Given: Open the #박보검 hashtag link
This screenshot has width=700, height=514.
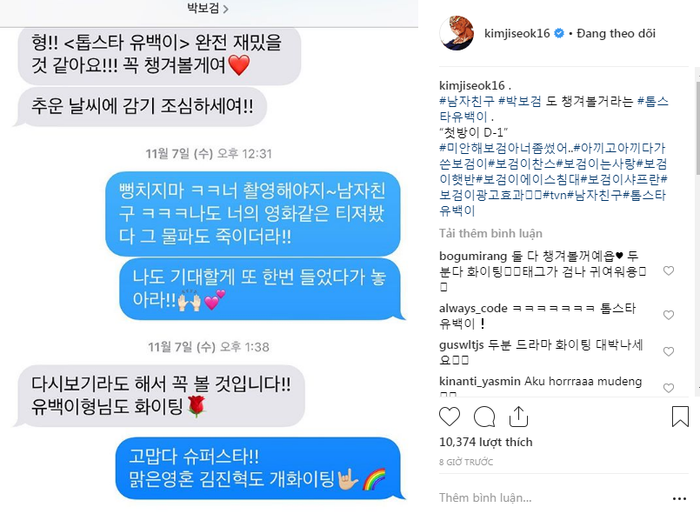Looking at the screenshot, I should pyautogui.click(x=520, y=101).
